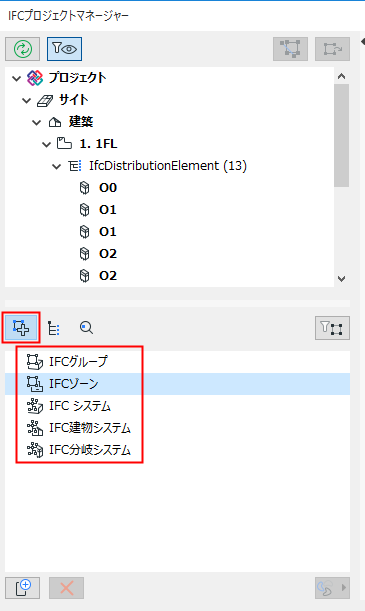Image resolution: width=365 pixels, height=611 pixels.
Task: Click the IFCゾーン zone icon
Action: [x=35, y=384]
